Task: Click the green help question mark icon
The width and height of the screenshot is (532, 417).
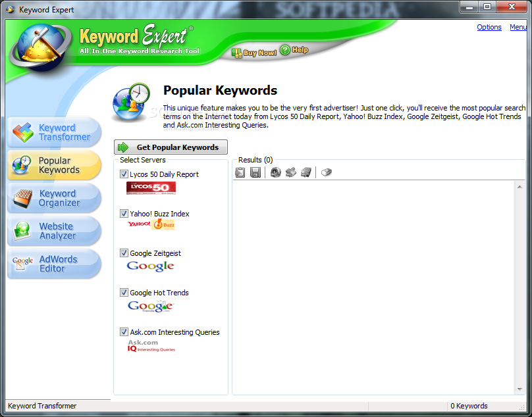Action: (285, 50)
